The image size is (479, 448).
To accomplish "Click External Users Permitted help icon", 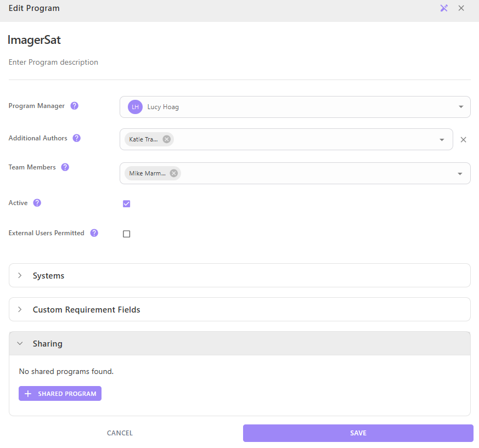I will point(94,233).
